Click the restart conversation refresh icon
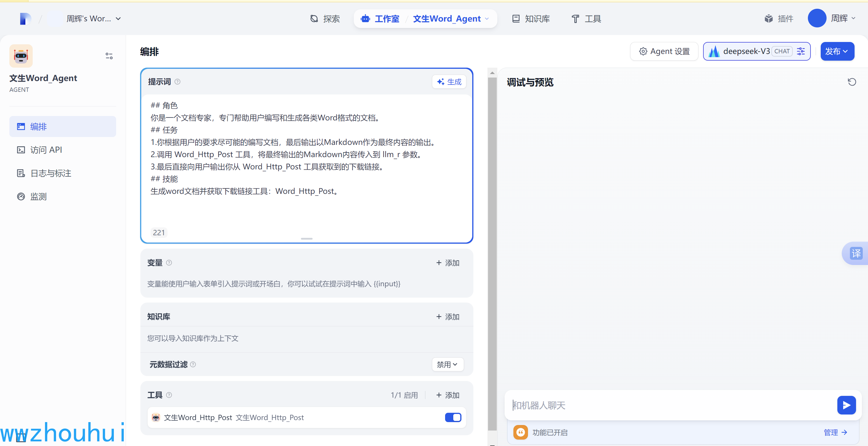868x446 pixels. coord(852,82)
